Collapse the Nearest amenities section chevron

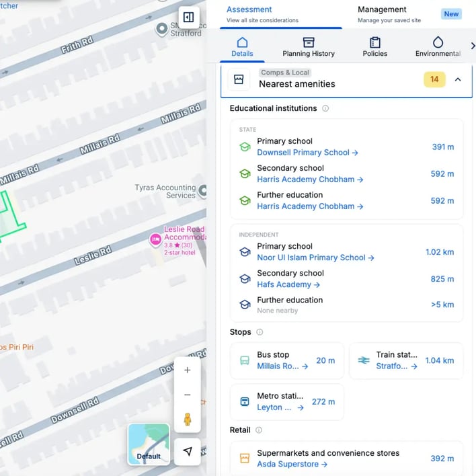point(458,79)
